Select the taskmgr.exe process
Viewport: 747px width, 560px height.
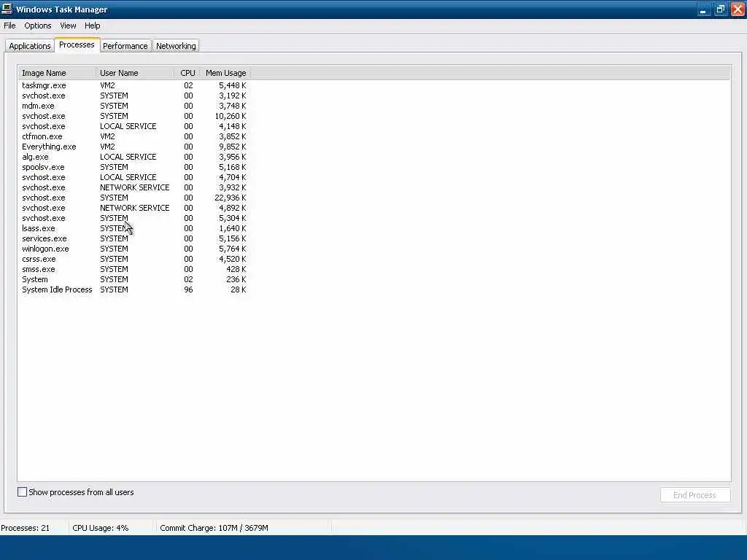pos(134,86)
